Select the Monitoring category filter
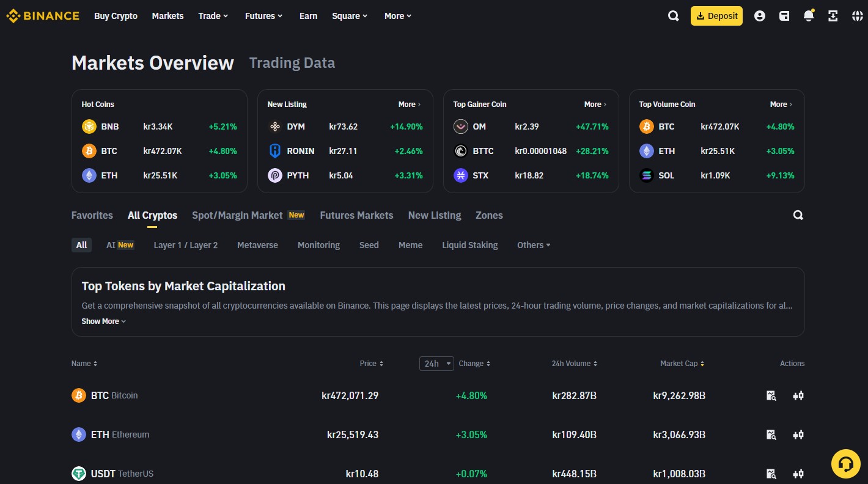The height and width of the screenshot is (484, 868). tap(318, 245)
